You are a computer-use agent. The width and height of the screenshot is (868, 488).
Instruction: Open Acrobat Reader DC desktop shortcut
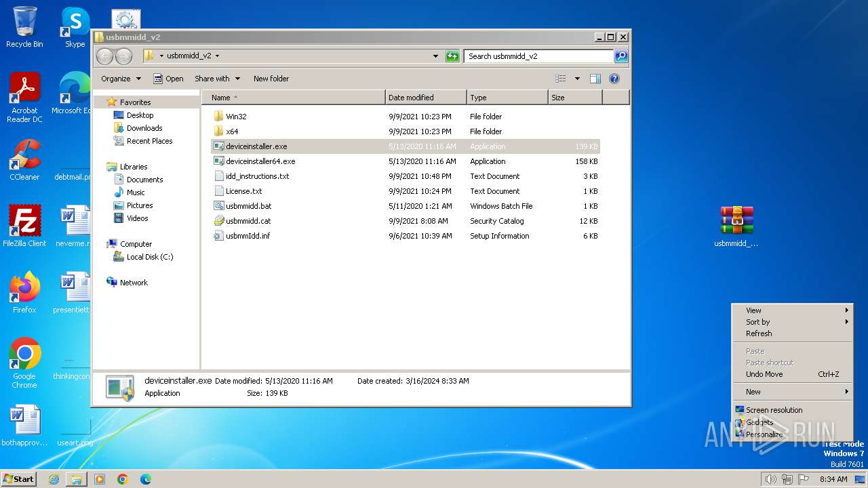pyautogui.click(x=24, y=97)
